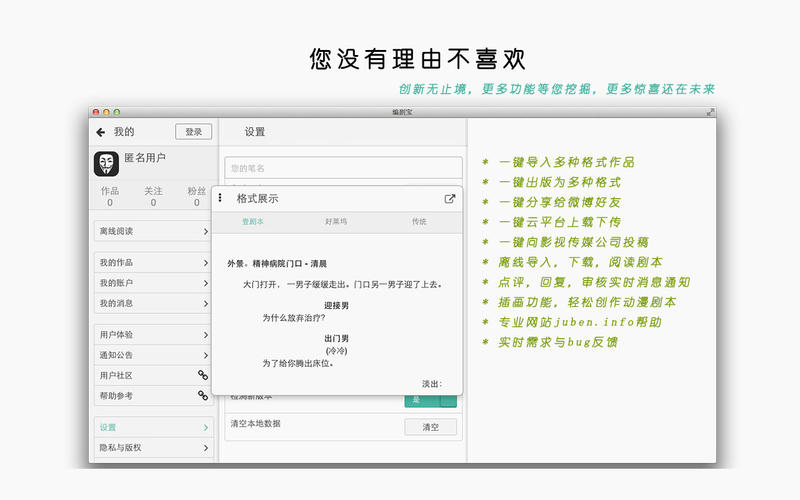The height and width of the screenshot is (500, 800).
Task: Click the 您的笔名 pen name input field
Action: tap(343, 168)
